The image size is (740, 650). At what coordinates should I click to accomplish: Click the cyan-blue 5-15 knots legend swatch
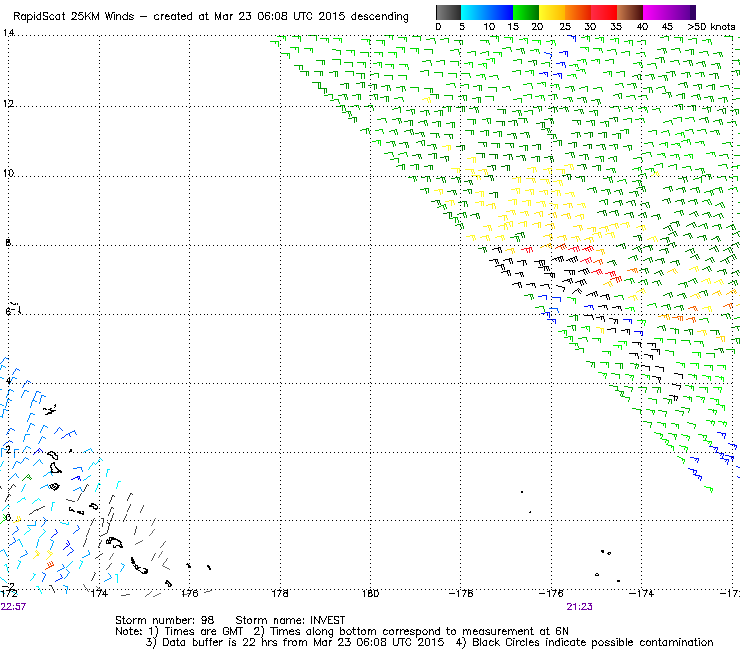(x=487, y=12)
